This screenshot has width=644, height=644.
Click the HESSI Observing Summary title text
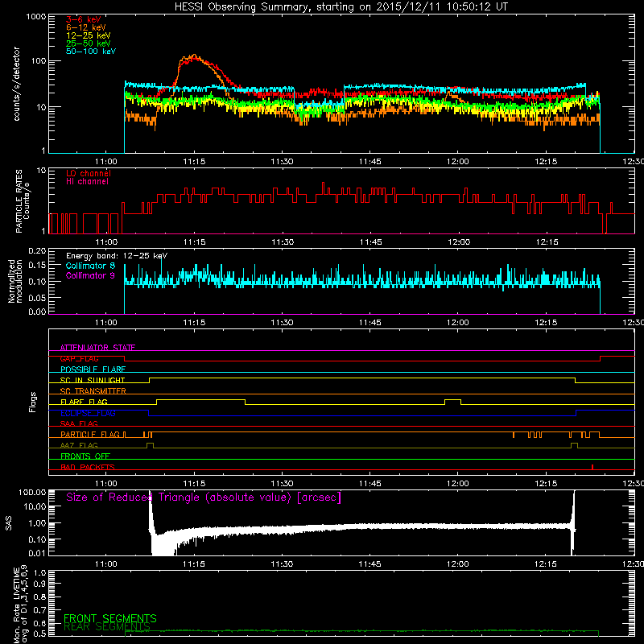[x=341, y=6]
